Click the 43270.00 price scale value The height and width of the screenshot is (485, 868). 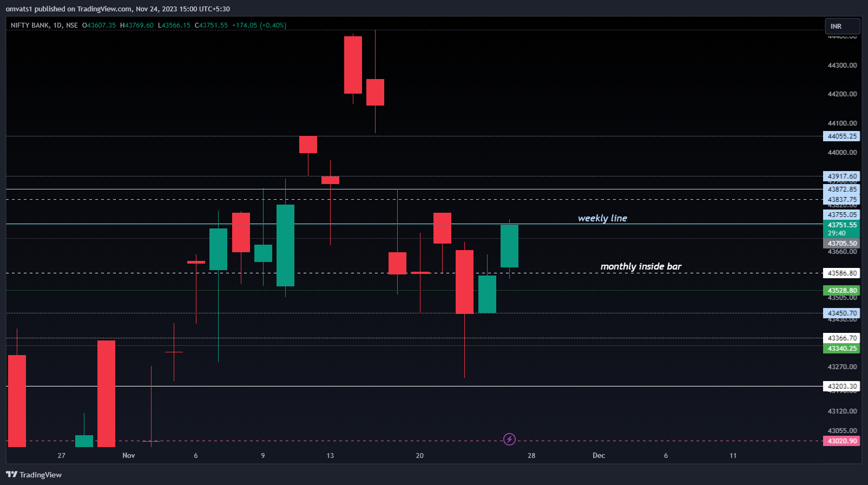[842, 367]
